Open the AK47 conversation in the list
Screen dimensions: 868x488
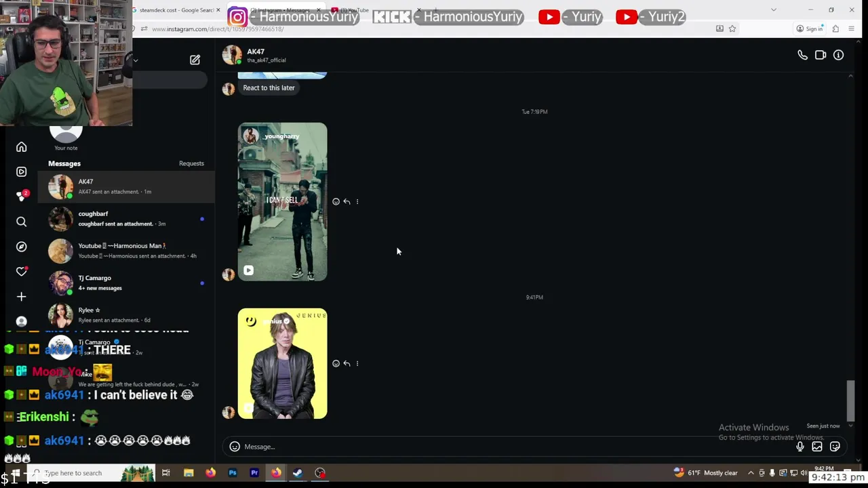(127, 186)
